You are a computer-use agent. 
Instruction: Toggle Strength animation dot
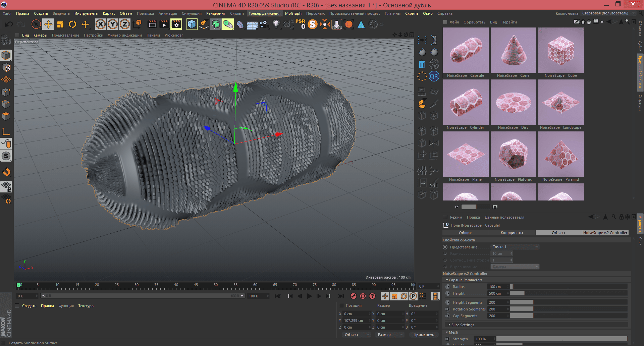tap(448, 339)
